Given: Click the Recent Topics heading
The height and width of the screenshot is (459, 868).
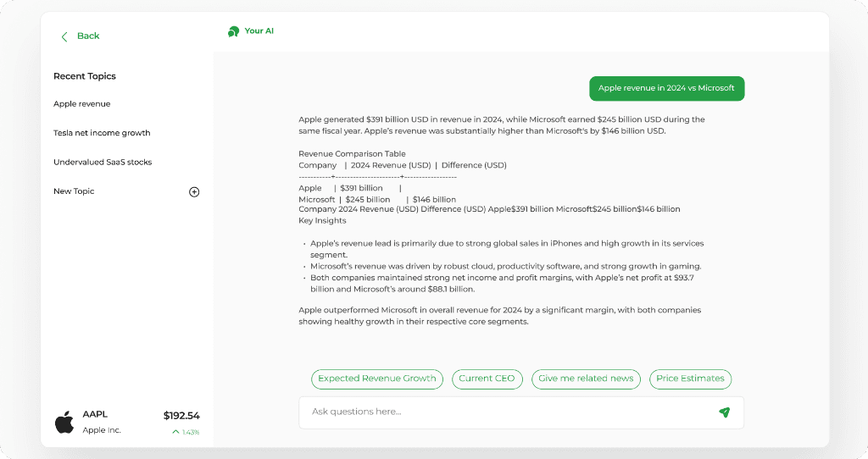Looking at the screenshot, I should (x=85, y=76).
